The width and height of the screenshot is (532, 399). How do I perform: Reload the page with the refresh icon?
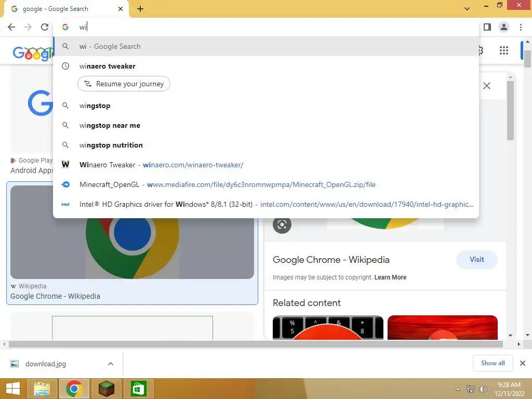[x=45, y=27]
